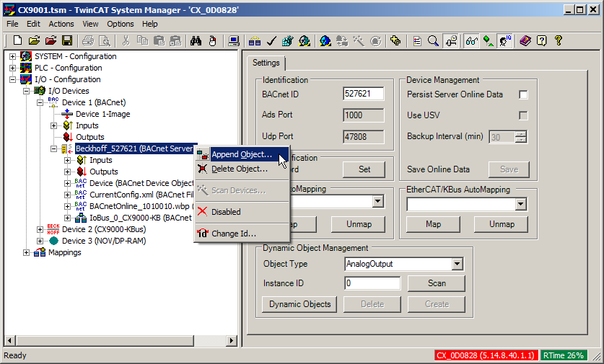Click the Copy toolbar icon
The image size is (604, 364).
point(142,40)
